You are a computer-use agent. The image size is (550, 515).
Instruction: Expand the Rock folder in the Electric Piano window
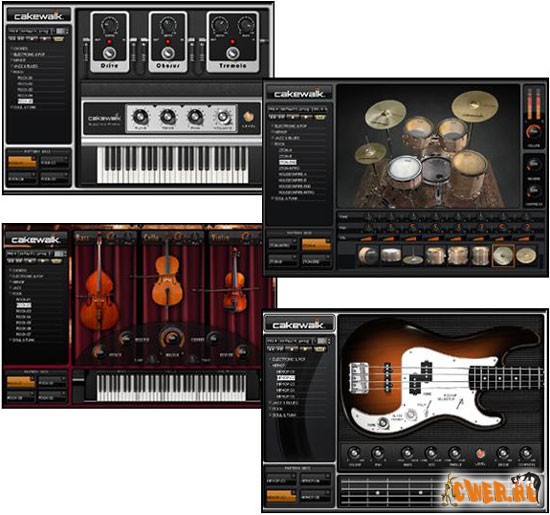[x=17, y=72]
